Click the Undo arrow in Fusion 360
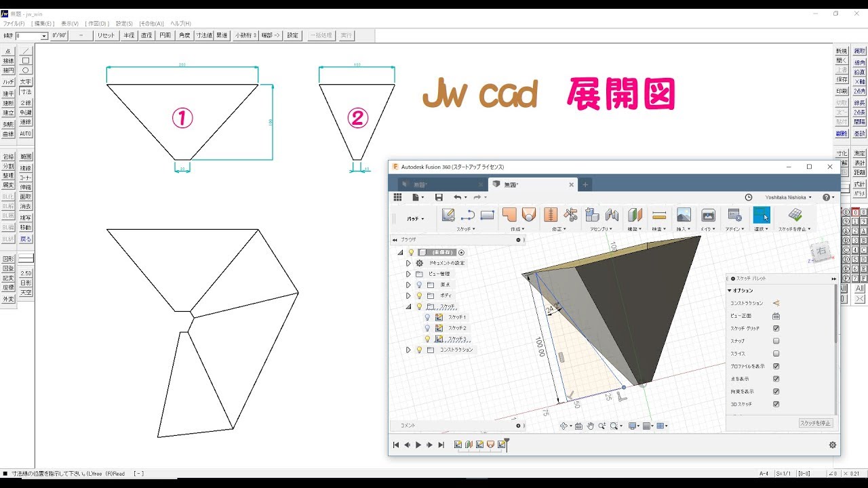The width and height of the screenshot is (868, 488). coord(457,197)
